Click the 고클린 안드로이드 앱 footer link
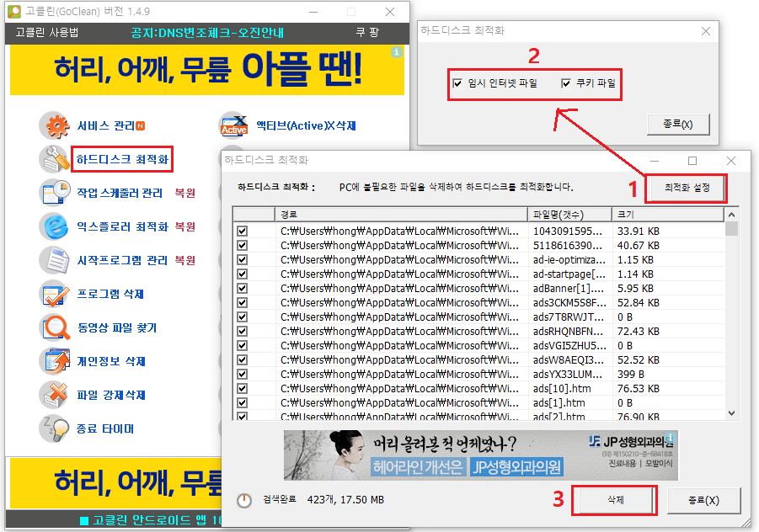759x532 pixels. click(150, 520)
